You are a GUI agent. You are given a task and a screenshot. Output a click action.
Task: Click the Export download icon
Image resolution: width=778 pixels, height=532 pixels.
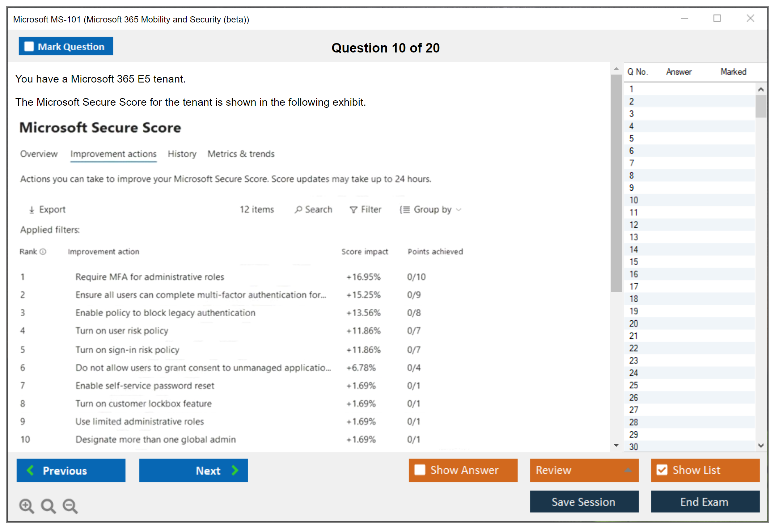(32, 210)
